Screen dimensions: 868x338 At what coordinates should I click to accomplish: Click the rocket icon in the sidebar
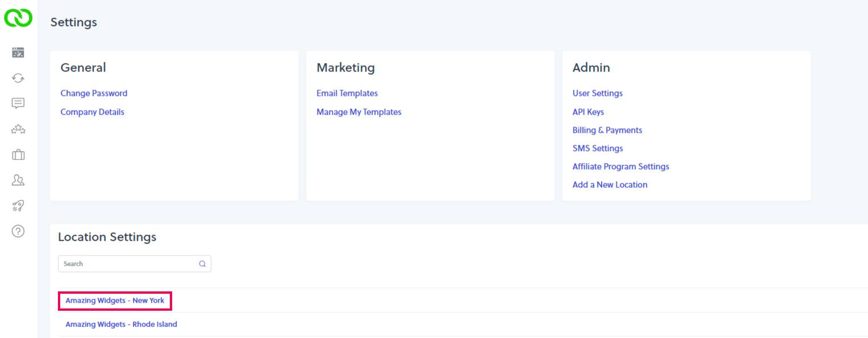click(x=18, y=206)
